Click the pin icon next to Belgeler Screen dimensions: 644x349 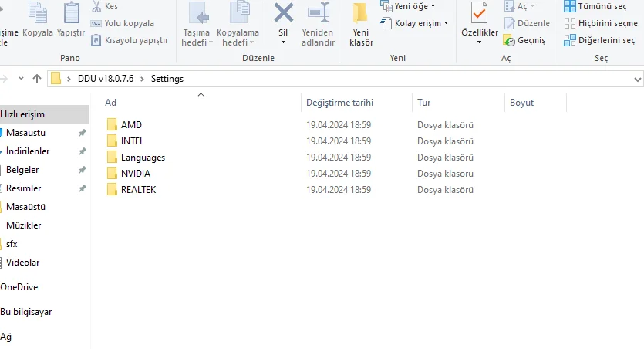(83, 170)
